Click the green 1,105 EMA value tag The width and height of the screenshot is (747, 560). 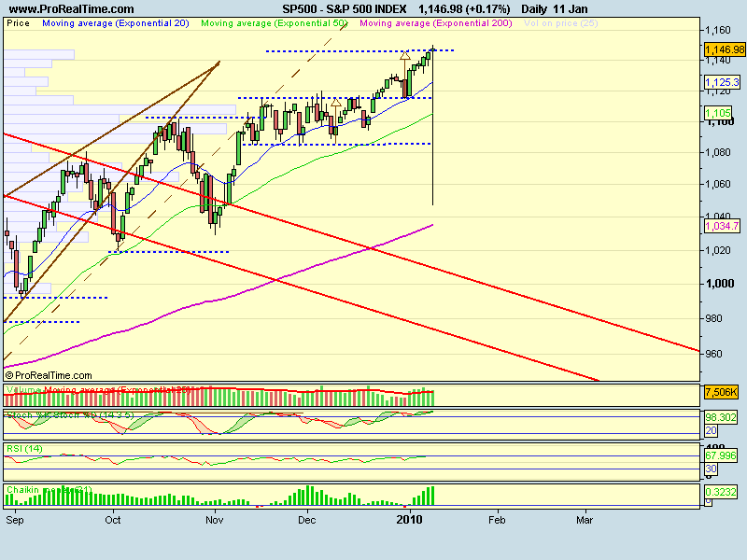[718, 113]
